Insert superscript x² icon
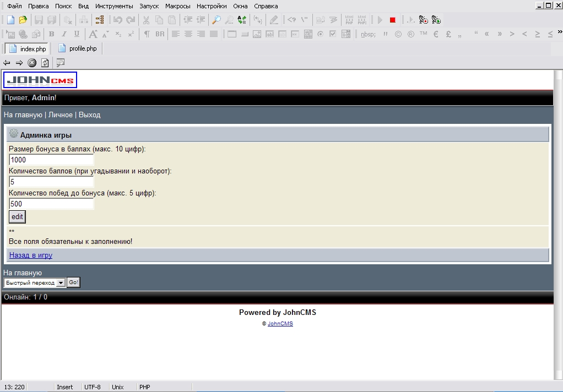The height and width of the screenshot is (392, 563). click(x=131, y=34)
